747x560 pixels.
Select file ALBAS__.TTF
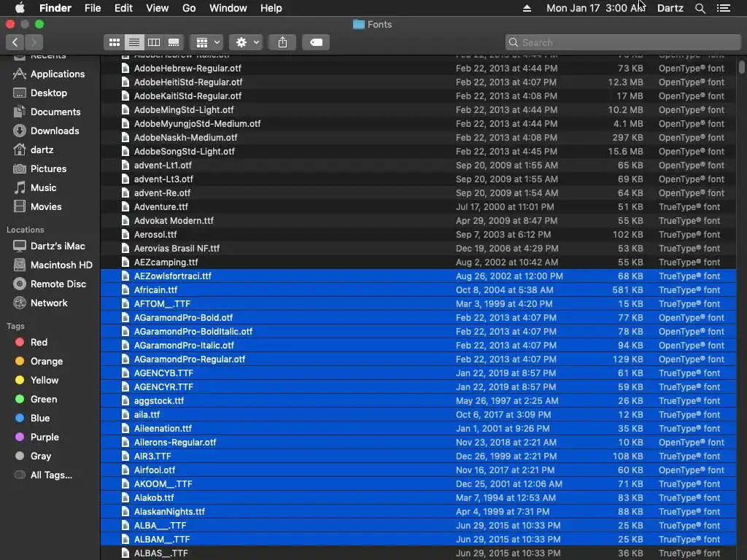(418, 553)
